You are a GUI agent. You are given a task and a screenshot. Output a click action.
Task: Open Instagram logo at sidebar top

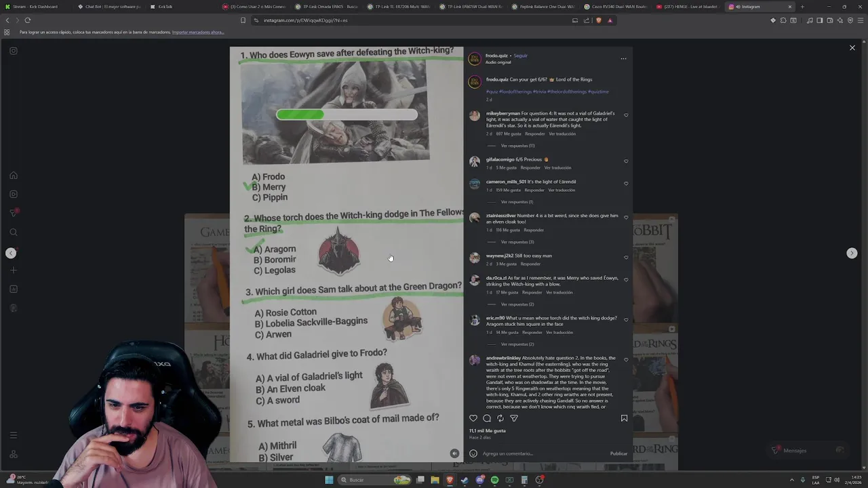tap(13, 51)
